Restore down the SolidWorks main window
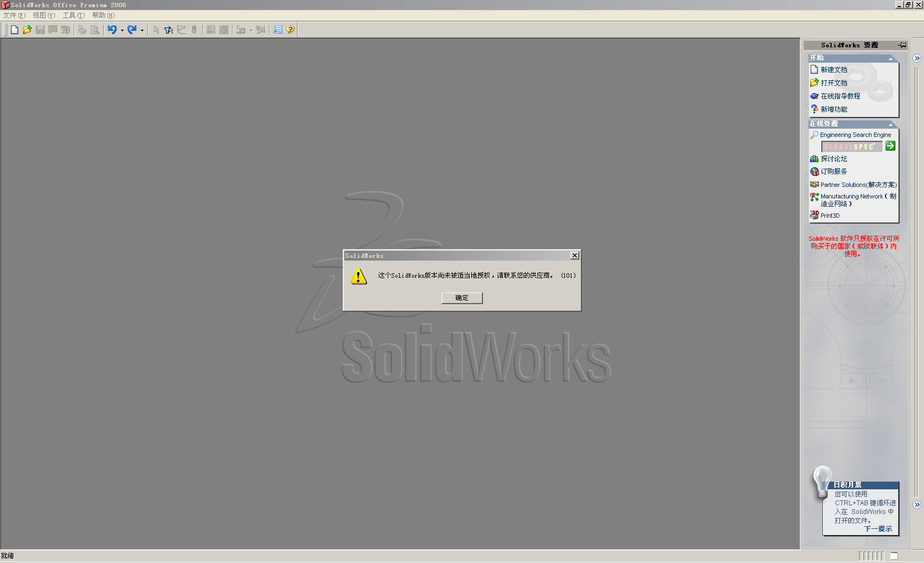 908,5
